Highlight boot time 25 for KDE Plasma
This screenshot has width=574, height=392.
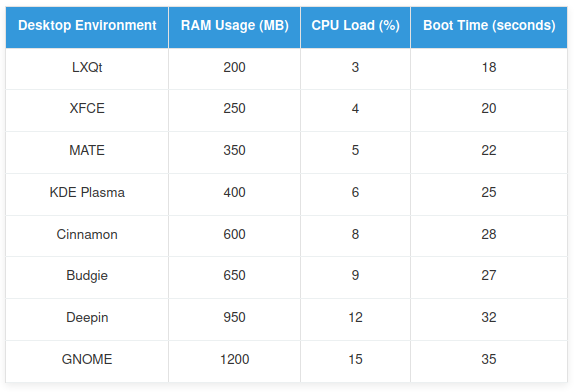[489, 193]
